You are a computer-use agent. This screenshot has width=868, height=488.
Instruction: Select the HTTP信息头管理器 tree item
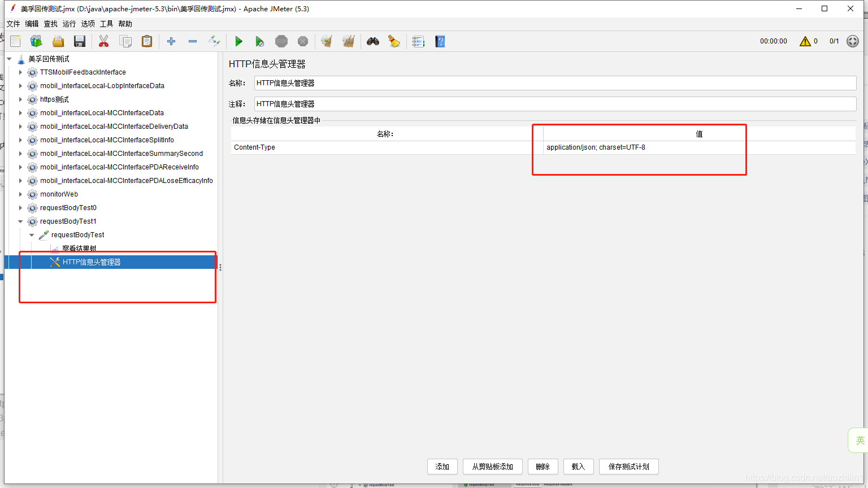92,262
